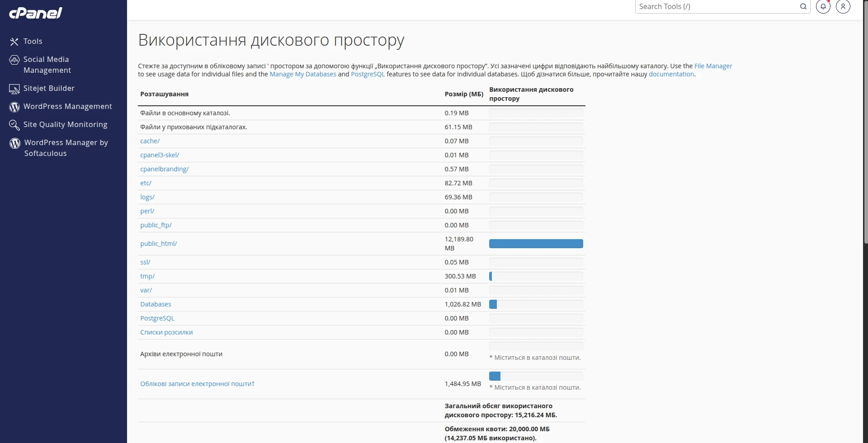Select Site Quality Monitoring
The height and width of the screenshot is (443, 868).
tap(65, 124)
